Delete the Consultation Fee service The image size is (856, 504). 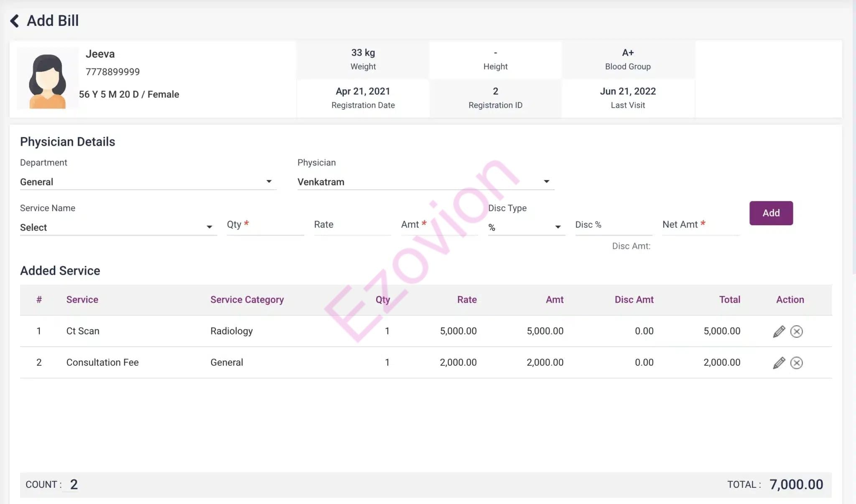point(796,363)
